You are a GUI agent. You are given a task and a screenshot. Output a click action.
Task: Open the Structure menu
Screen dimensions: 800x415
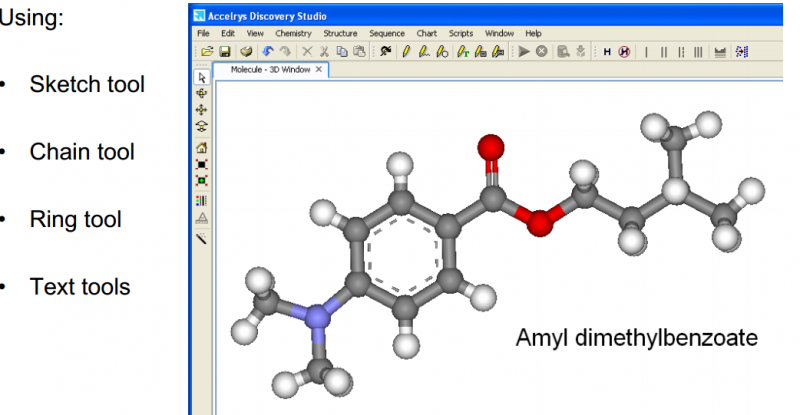340,33
